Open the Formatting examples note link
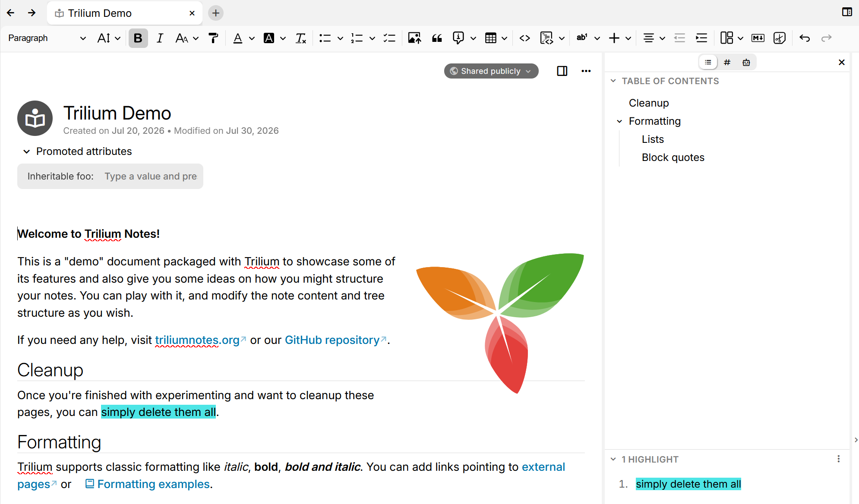 [x=153, y=484]
